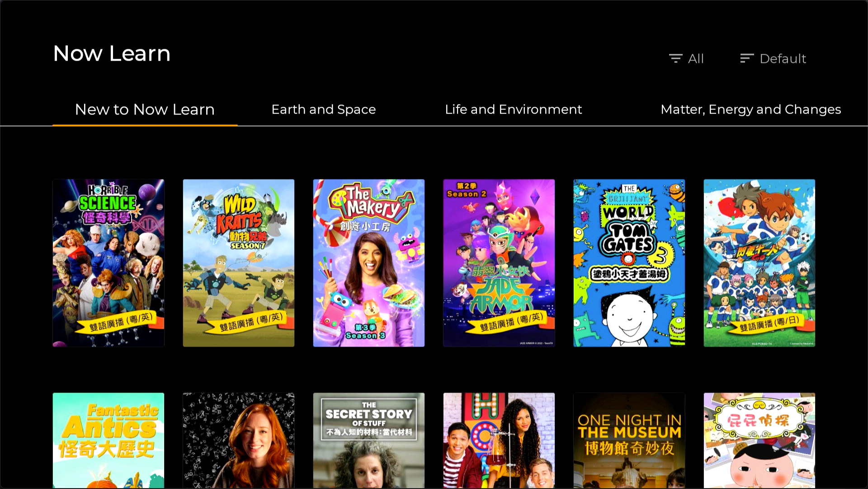Open One Night in the Museum
The width and height of the screenshot is (868, 489).
click(x=629, y=440)
